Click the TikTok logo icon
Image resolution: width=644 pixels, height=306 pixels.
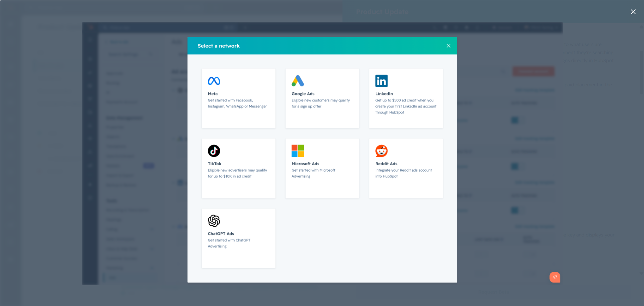click(x=214, y=151)
